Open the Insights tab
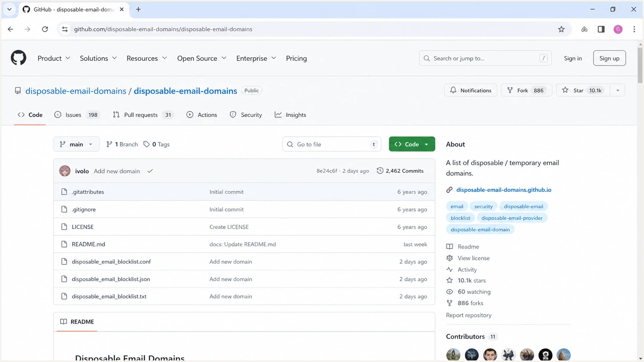This screenshot has height=362, width=644. pos(290,115)
